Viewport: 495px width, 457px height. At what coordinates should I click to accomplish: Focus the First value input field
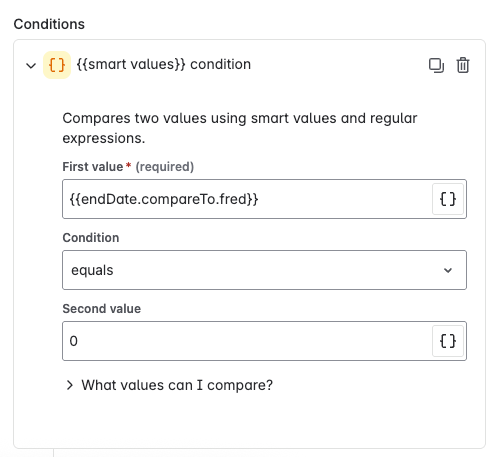(247, 199)
